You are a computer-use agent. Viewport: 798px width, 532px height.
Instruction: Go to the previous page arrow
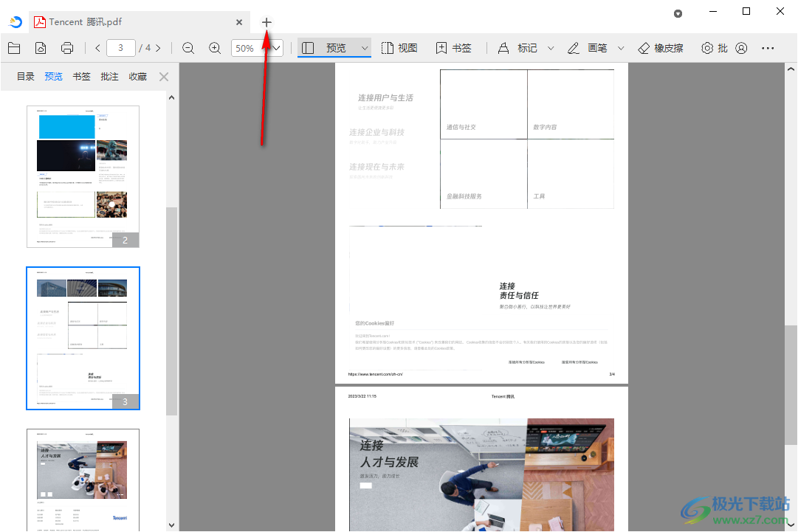click(x=97, y=48)
